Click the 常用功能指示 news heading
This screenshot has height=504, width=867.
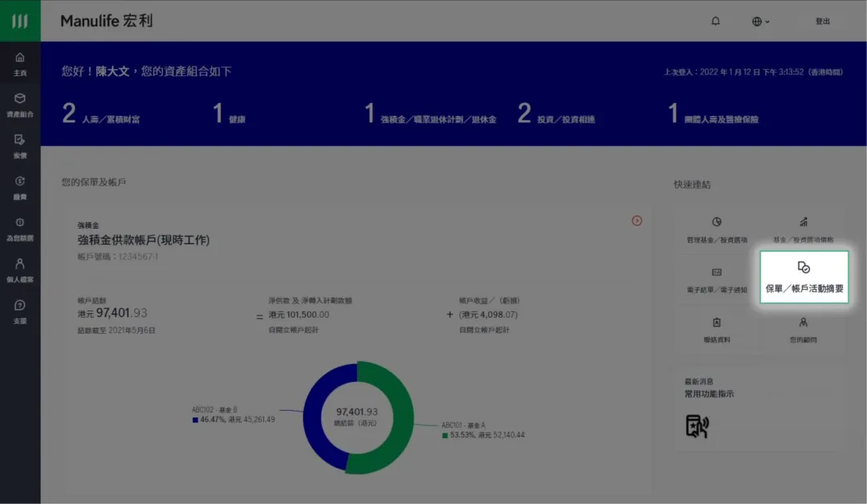[x=710, y=394]
